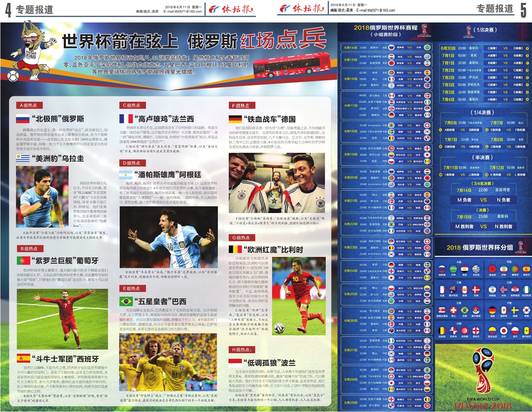Click the red "C组热点" label
The height and width of the screenshot is (412, 532).
click(x=133, y=105)
